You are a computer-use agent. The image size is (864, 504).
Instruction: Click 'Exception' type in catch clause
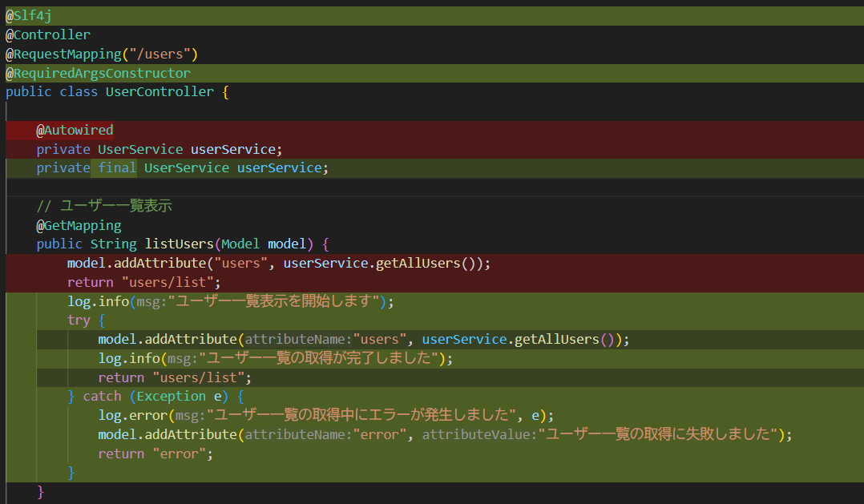point(172,397)
